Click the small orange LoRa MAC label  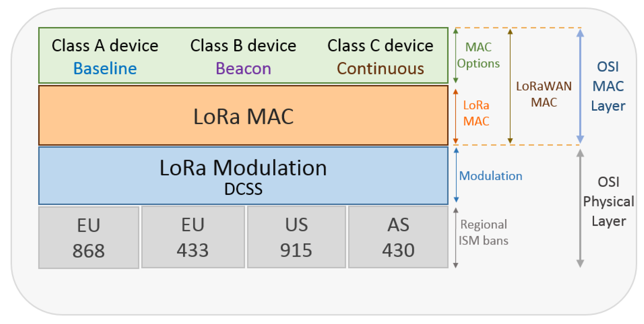point(476,113)
